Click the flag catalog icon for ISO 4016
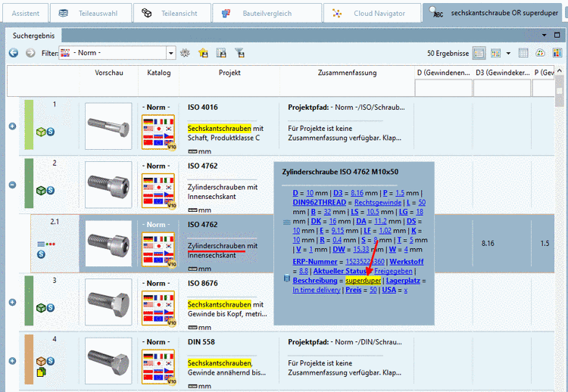The height and width of the screenshot is (392, 568). pos(159,132)
